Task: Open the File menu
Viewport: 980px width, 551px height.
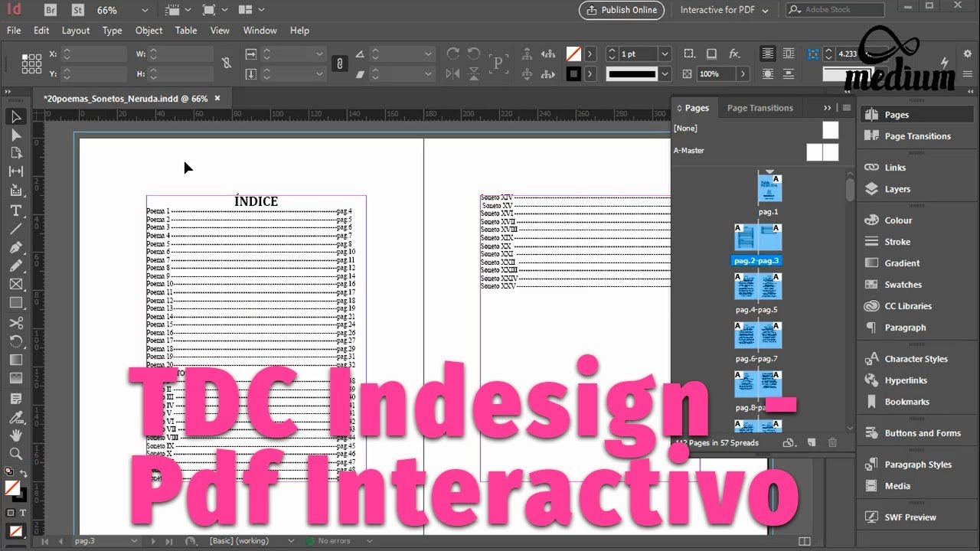Action: (13, 31)
